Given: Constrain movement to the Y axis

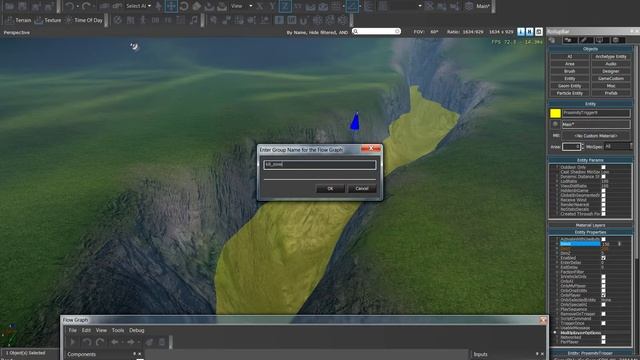Looking at the screenshot, I should point(272,6).
